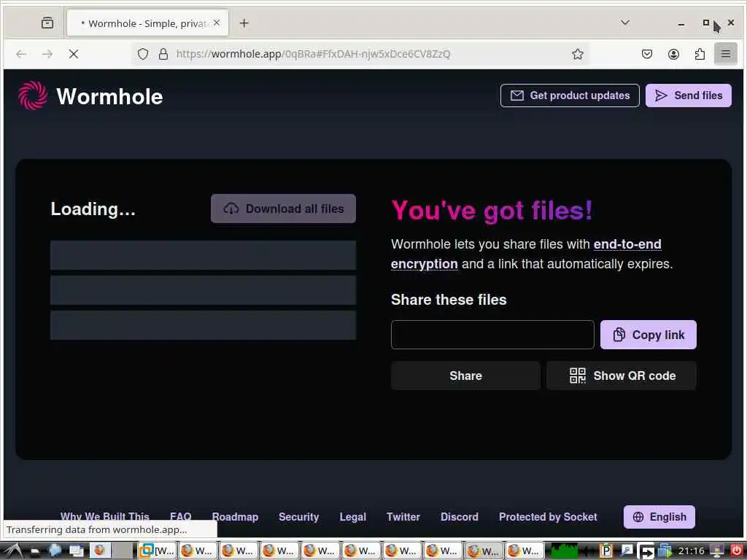The height and width of the screenshot is (560, 747).
Task: Click the display monitor tray icon
Action: pyautogui.click(x=716, y=551)
